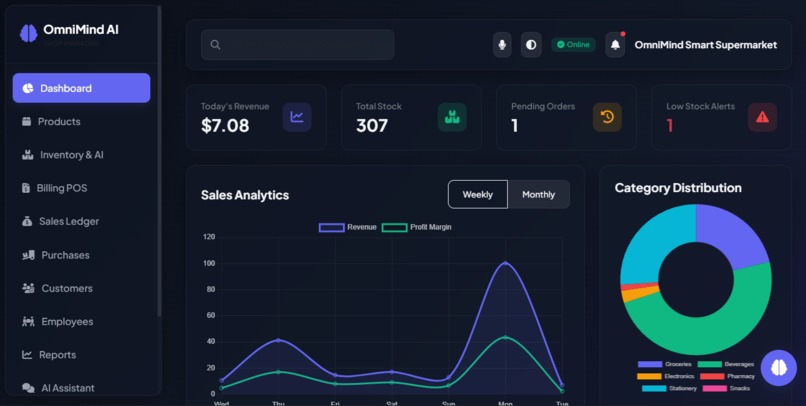Viewport: 806px width, 406px height.
Task: Focus the top search field
Action: (x=298, y=45)
